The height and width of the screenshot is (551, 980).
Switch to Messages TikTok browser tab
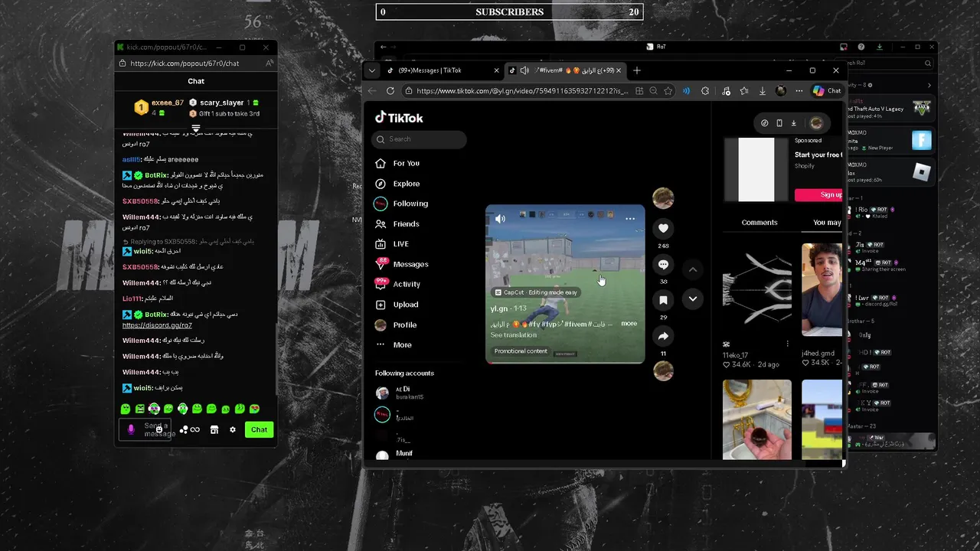click(443, 70)
